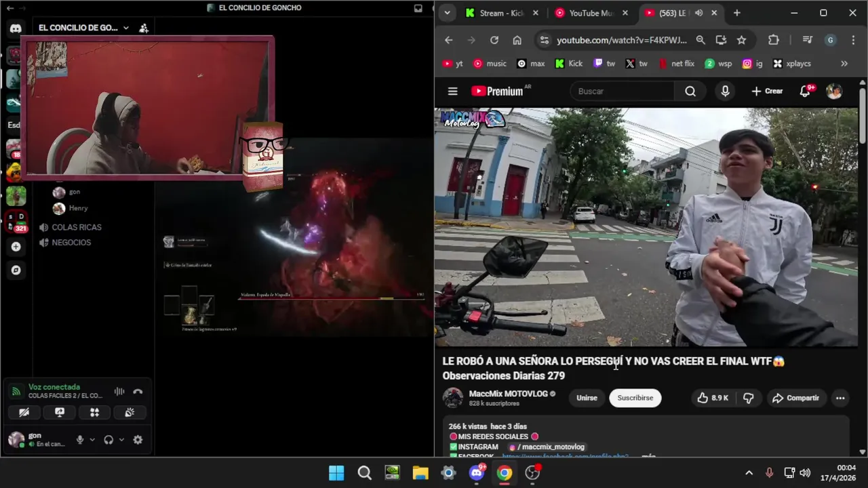Screen dimensions: 868x488
Task: Join the COLAS RICAS voice channel
Action: pos(70,227)
